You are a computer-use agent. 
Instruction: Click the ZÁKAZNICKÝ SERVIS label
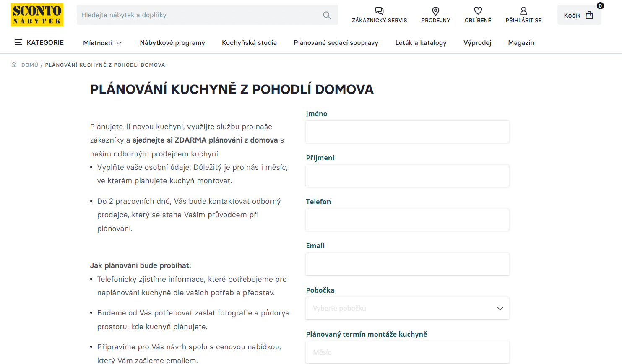click(380, 20)
